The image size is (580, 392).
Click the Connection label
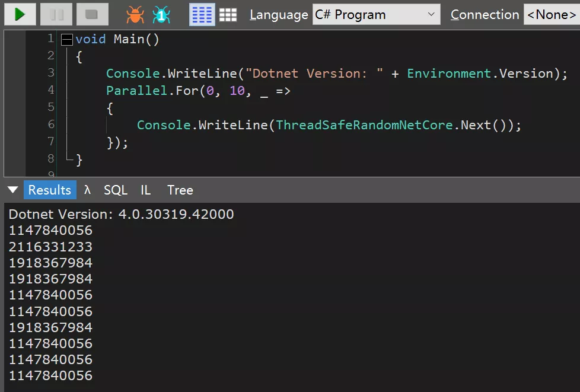click(485, 15)
